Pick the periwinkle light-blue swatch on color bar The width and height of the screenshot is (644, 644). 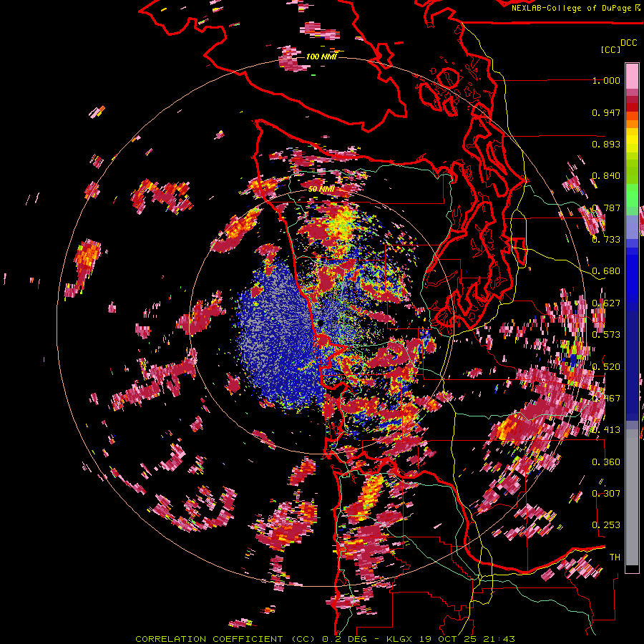point(632,227)
